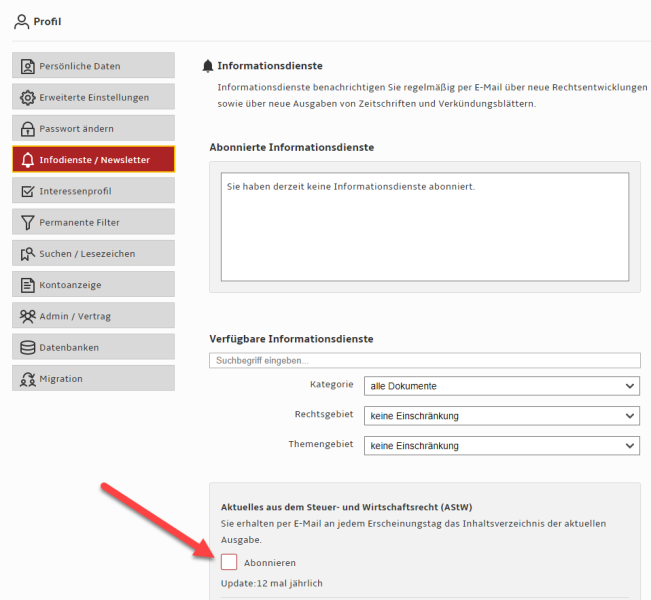The width and height of the screenshot is (651, 600).
Task: Open the Kategorie dropdown
Action: (x=501, y=386)
